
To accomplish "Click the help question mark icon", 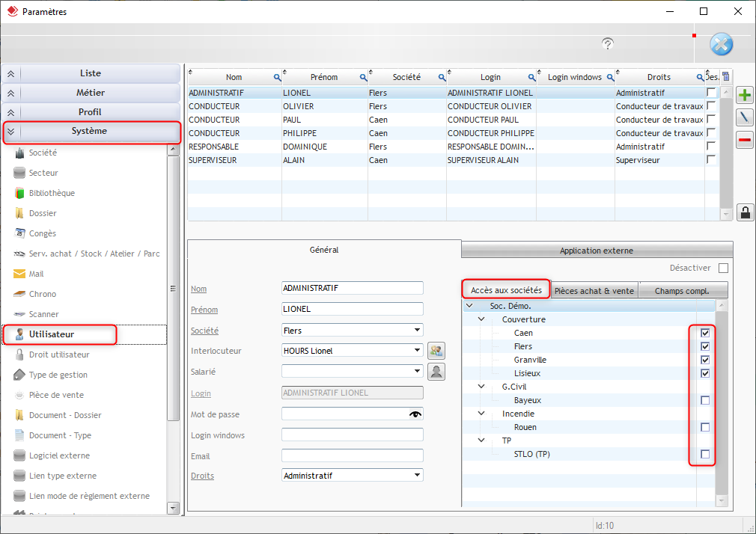I will tap(608, 44).
